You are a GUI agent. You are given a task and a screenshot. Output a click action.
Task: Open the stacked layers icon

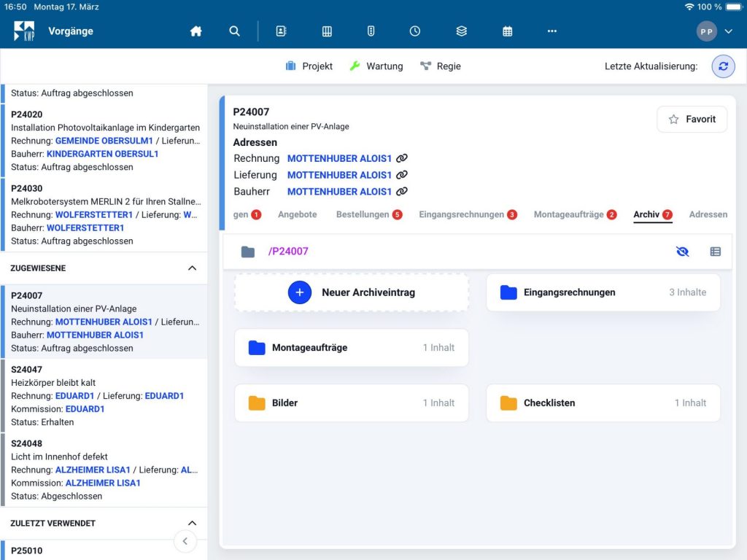pyautogui.click(x=461, y=31)
